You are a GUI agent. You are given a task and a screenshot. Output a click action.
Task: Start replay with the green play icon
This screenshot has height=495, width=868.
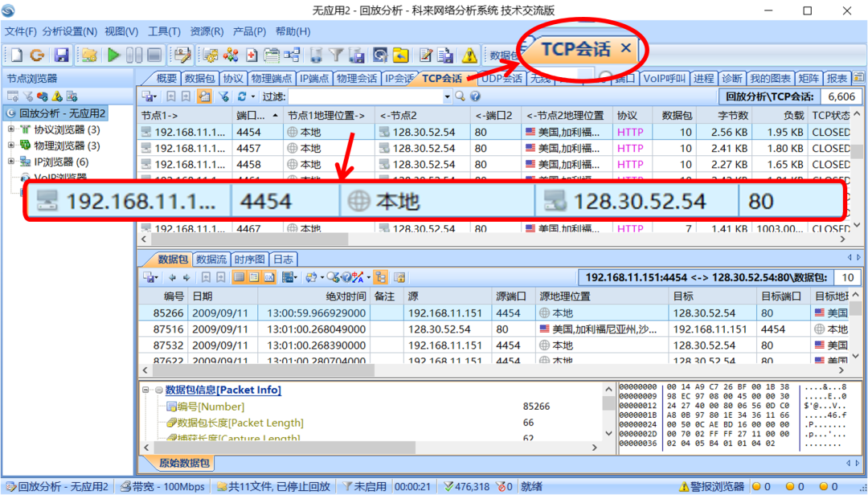pyautogui.click(x=114, y=55)
